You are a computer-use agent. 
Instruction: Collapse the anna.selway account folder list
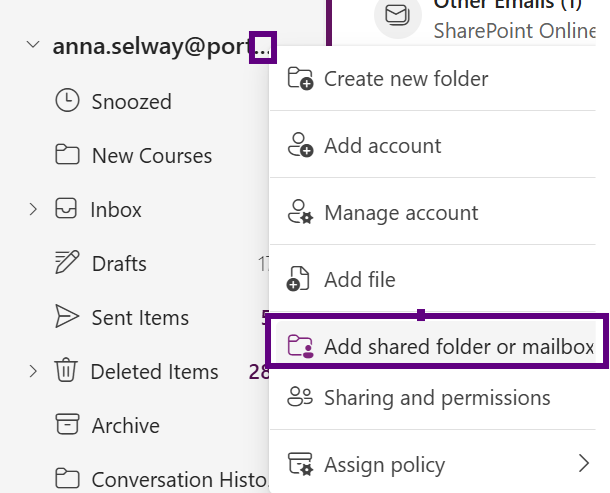pyautogui.click(x=33, y=46)
